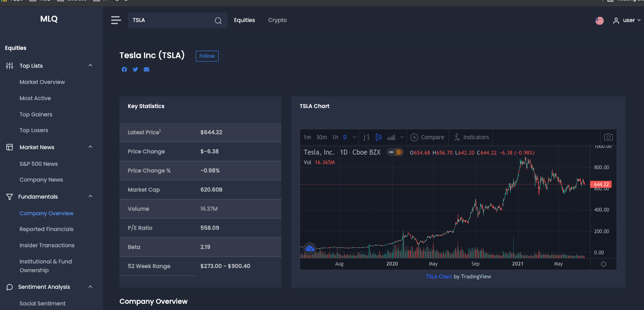Open Top Gainers list
Viewport: 644px width, 310px height.
(36, 114)
